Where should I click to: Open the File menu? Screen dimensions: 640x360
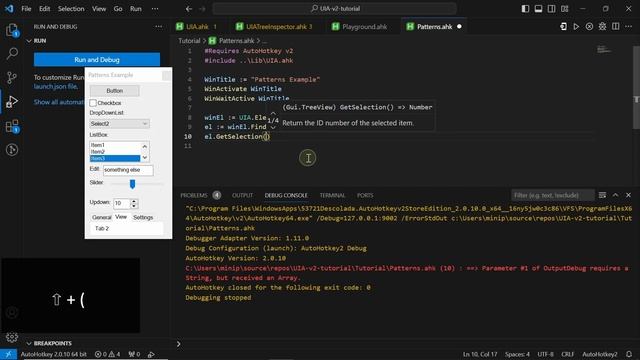tap(26, 9)
